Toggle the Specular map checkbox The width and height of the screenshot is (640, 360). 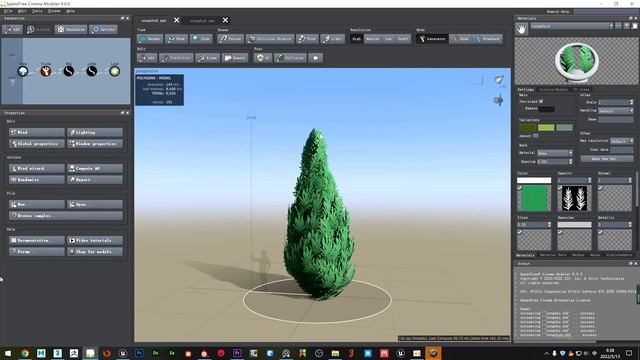point(560,232)
